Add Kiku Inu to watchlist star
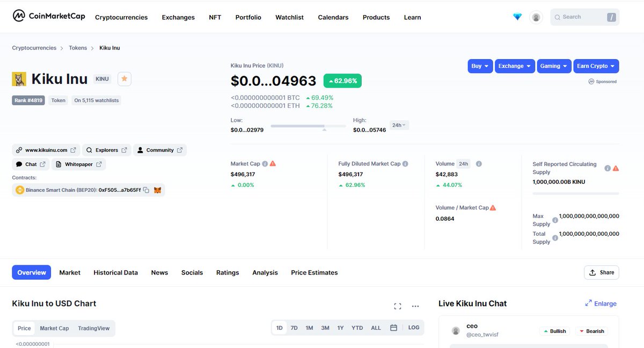644x348 pixels. 125,79
